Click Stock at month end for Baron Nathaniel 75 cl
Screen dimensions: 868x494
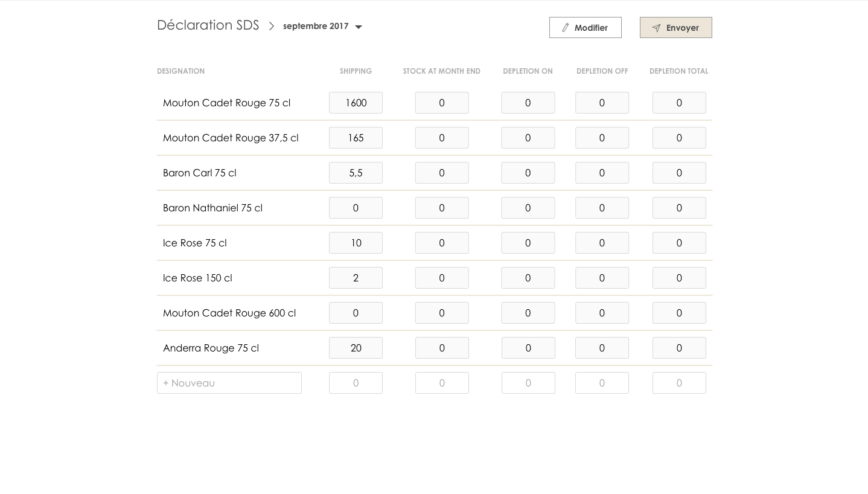(442, 208)
